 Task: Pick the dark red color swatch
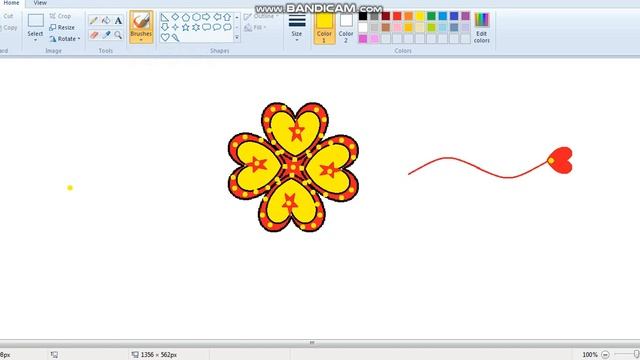(386, 16)
